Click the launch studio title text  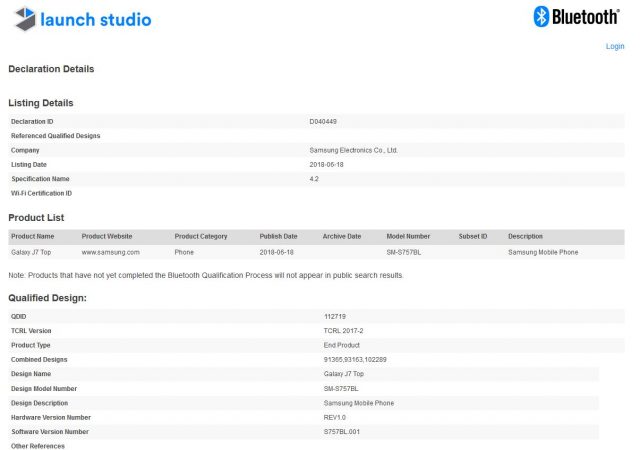[97, 19]
